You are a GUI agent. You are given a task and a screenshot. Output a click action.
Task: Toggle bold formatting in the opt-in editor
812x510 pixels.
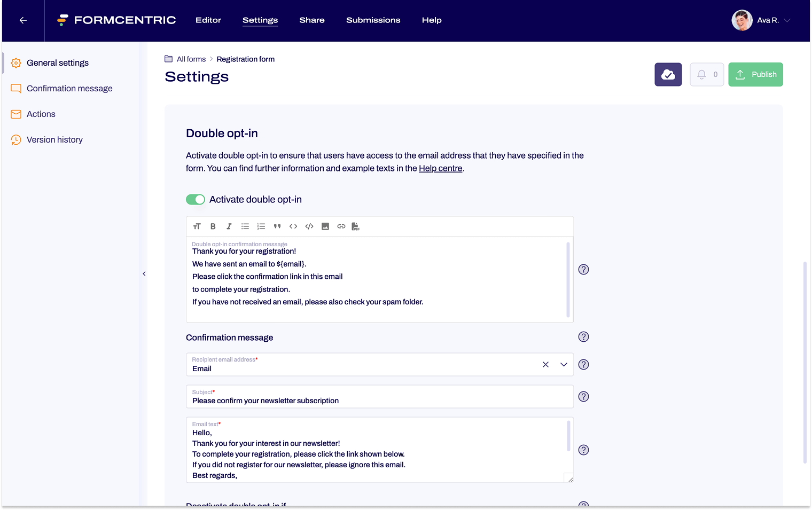pos(213,226)
